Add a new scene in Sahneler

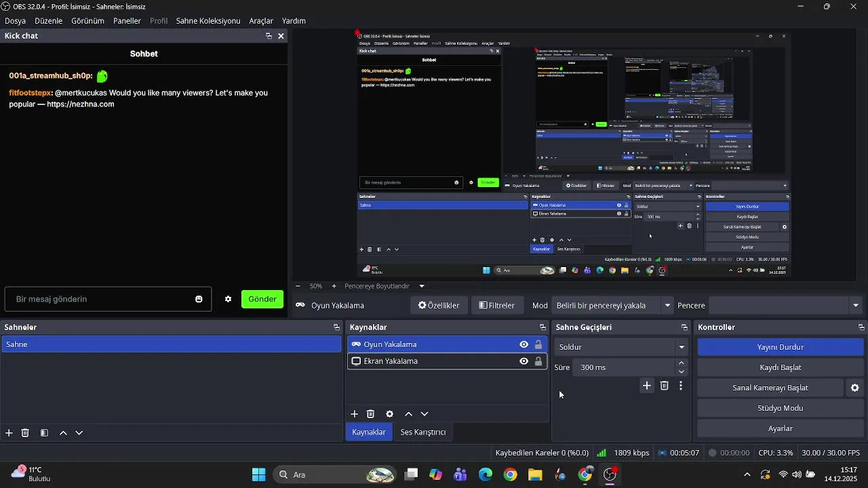[x=9, y=432]
